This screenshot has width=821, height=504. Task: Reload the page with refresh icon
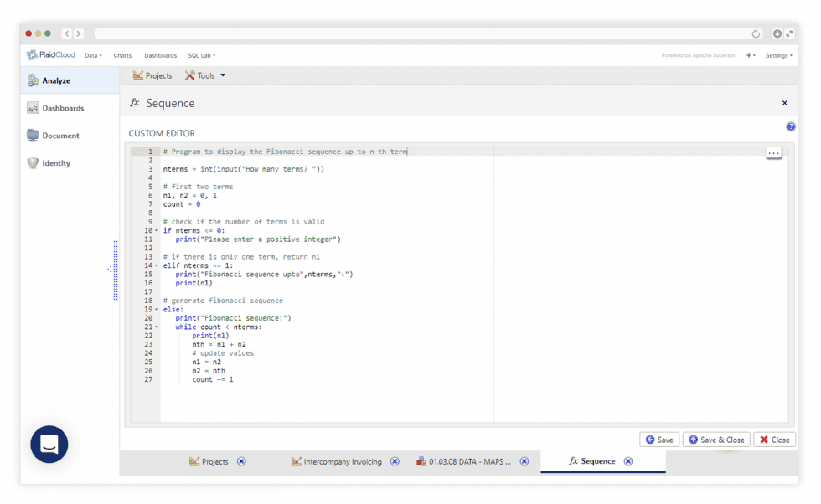pos(756,34)
